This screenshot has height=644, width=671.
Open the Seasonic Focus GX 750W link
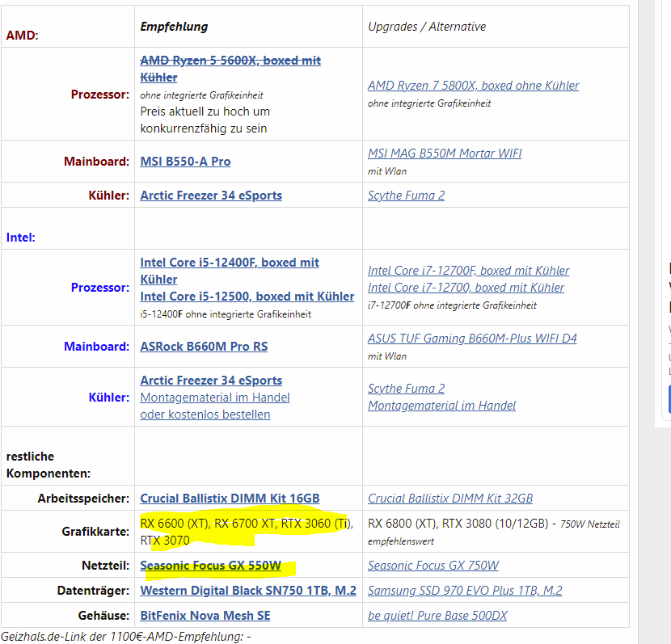[x=433, y=566]
